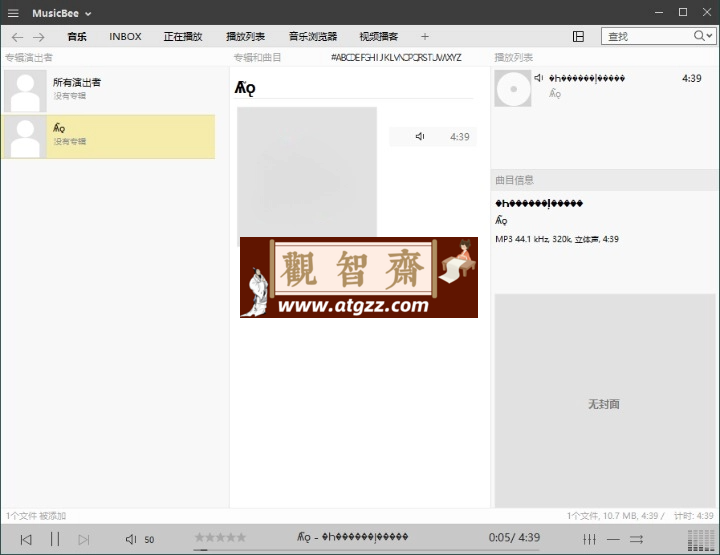Click the 计时: 4:39 status

pyautogui.click(x=694, y=516)
